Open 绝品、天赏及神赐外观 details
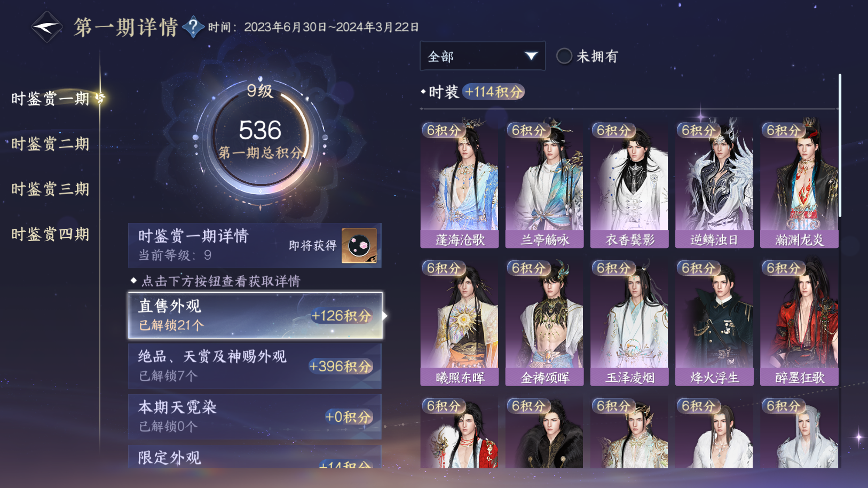Screen dimensions: 868x488 coord(255,366)
